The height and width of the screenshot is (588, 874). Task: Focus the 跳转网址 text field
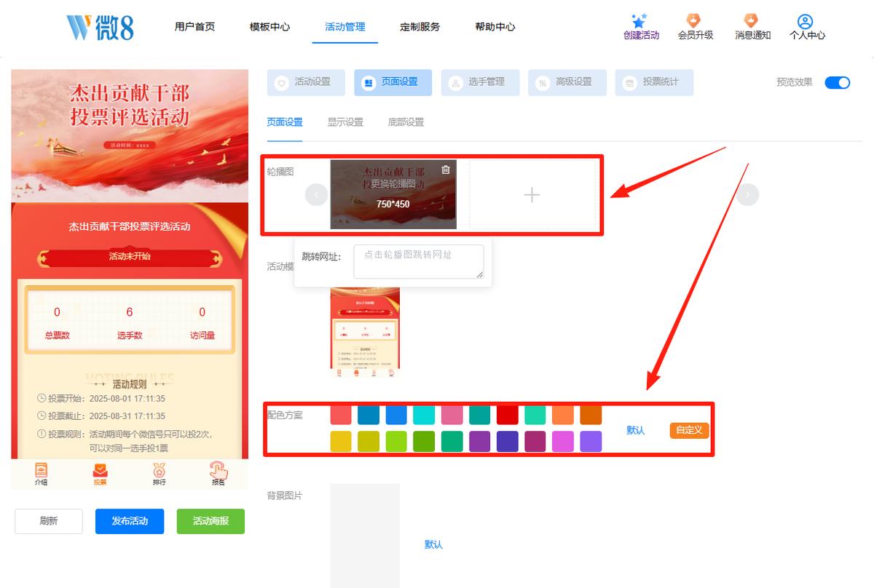(x=419, y=261)
